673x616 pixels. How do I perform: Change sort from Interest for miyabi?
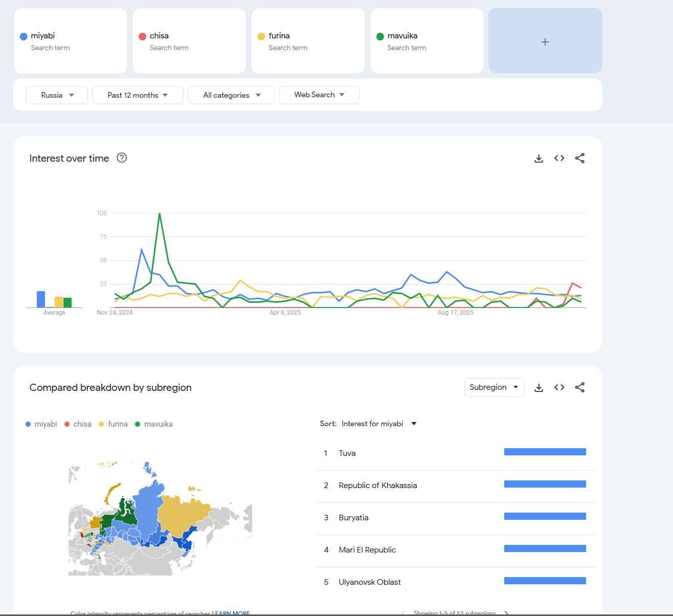pyautogui.click(x=379, y=424)
